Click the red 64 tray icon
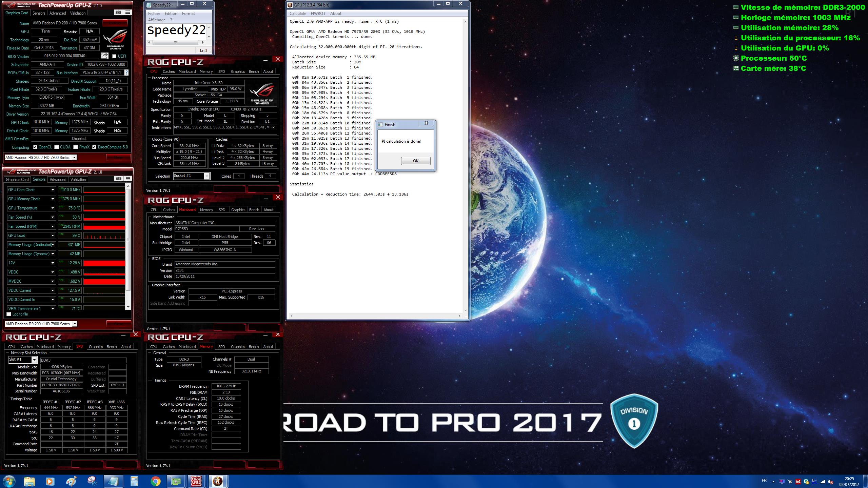The image size is (868, 488). tap(798, 482)
